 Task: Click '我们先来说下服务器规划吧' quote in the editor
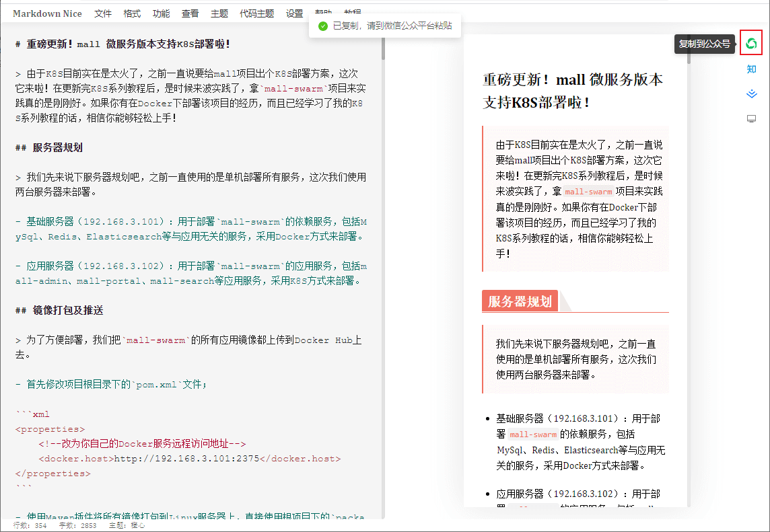[x=190, y=184]
